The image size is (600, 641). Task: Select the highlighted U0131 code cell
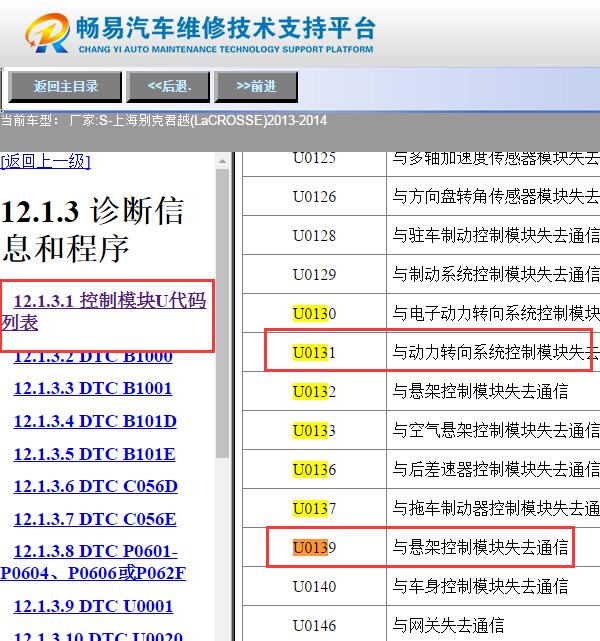tap(314, 352)
